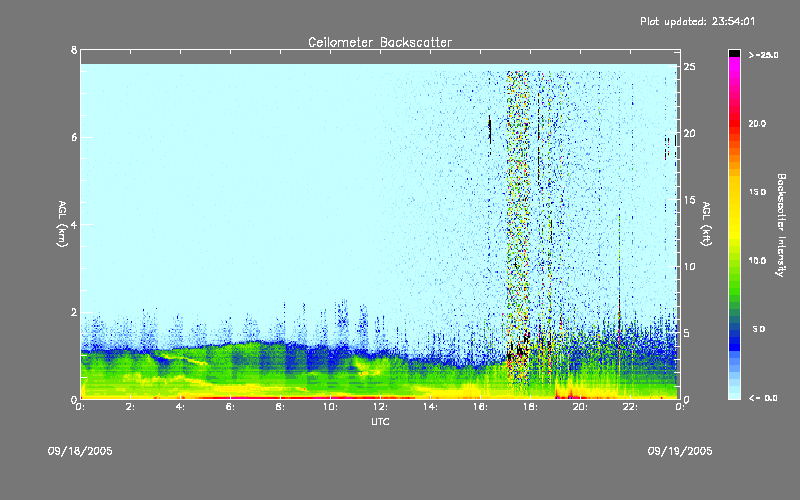Image resolution: width=800 pixels, height=500 pixels.
Task: Click the "2" km tick label
Action: (74, 312)
